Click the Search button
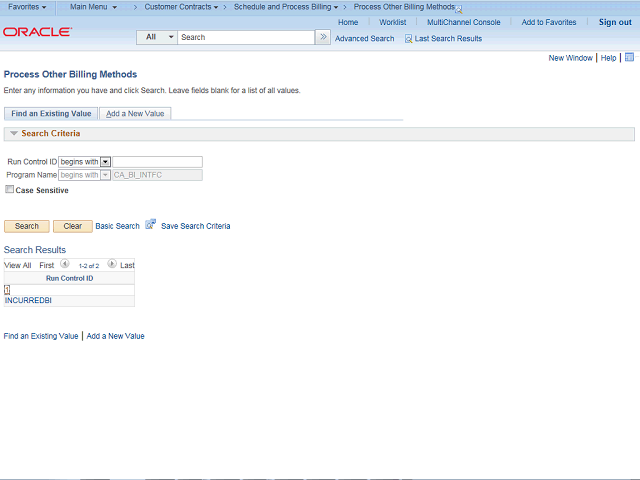Viewport: 640px width, 480px height. pos(27,226)
